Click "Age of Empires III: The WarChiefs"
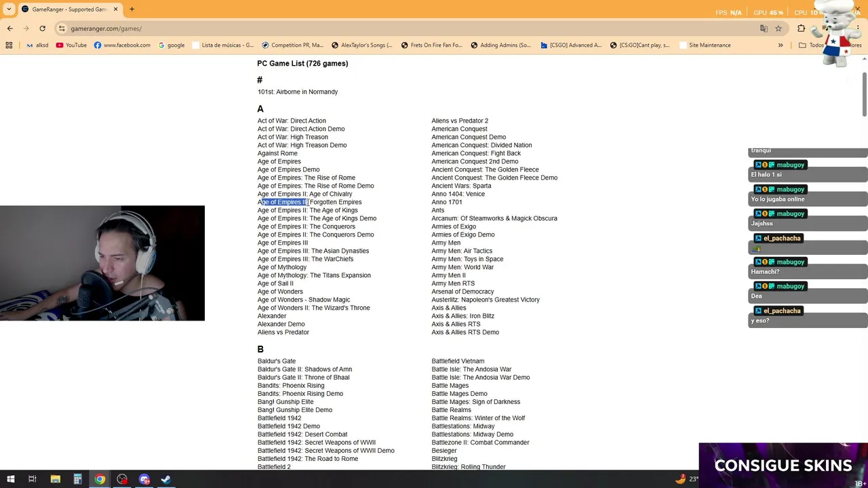 [x=305, y=259]
